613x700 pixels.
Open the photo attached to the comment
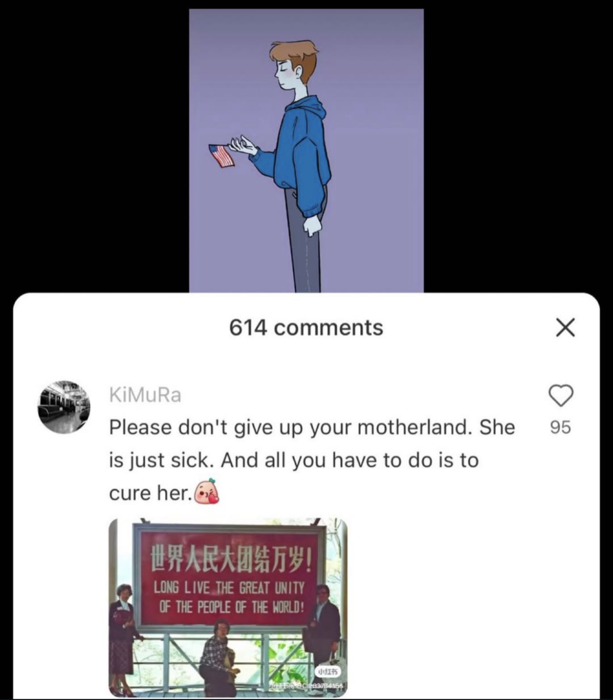pyautogui.click(x=228, y=607)
